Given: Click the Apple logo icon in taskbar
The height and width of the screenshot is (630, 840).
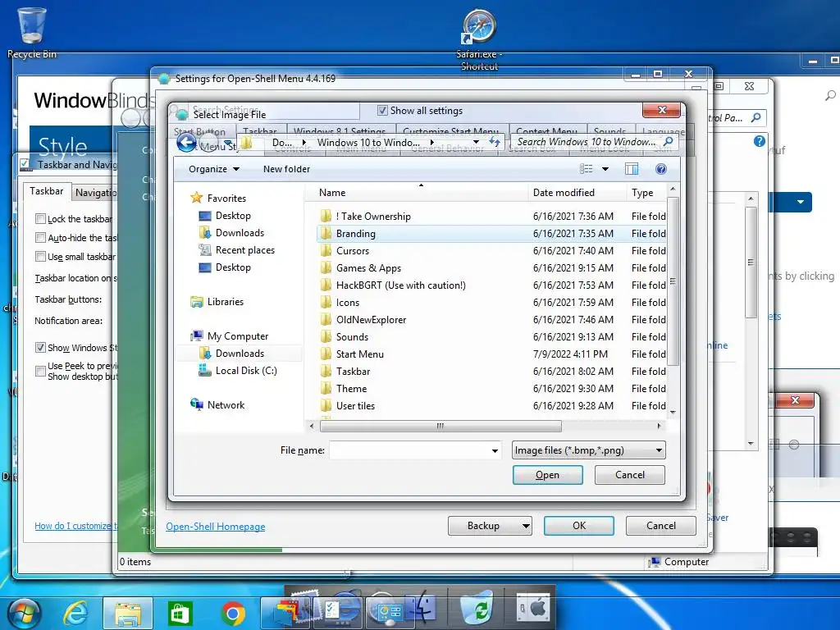Looking at the screenshot, I should (x=533, y=609).
